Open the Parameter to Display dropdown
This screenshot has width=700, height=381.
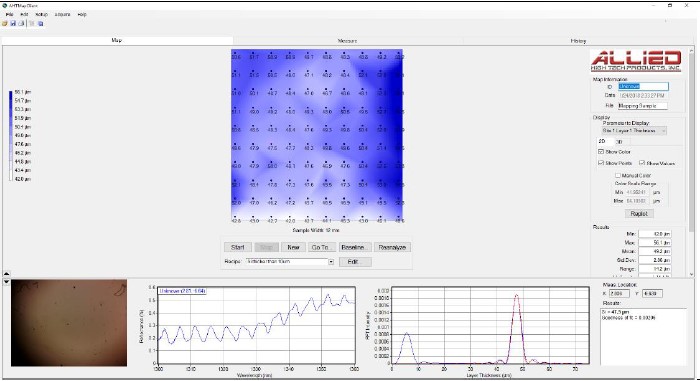(x=634, y=131)
